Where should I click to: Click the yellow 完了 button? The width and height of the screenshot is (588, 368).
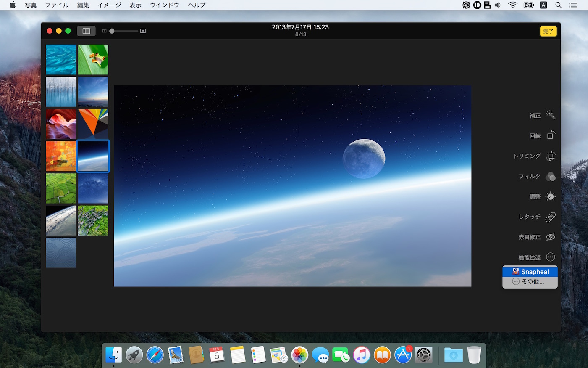[x=548, y=32]
